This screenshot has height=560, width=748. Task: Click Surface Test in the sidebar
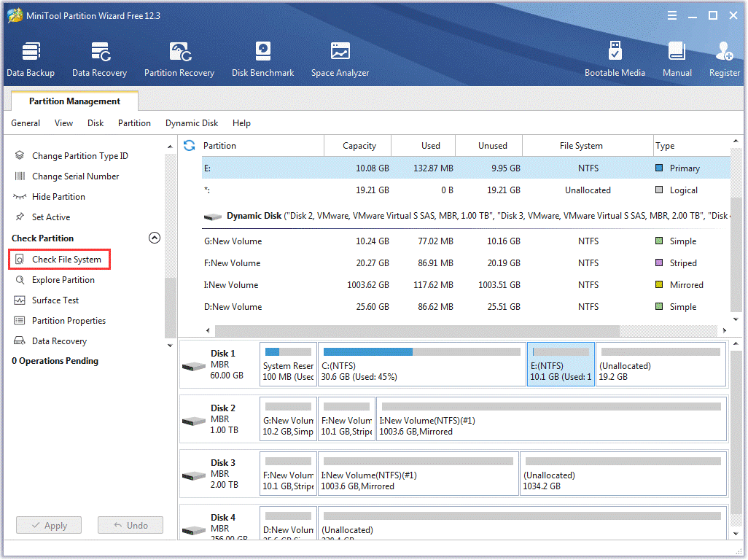click(x=55, y=300)
